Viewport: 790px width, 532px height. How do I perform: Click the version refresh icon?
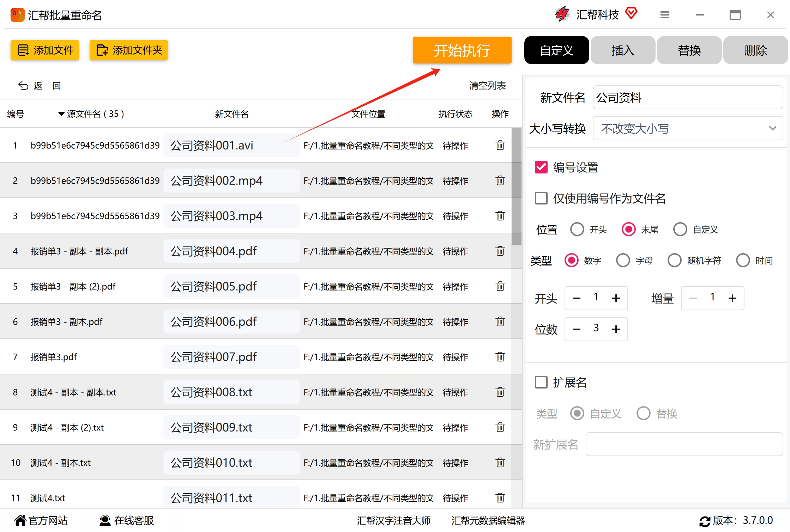(x=705, y=521)
